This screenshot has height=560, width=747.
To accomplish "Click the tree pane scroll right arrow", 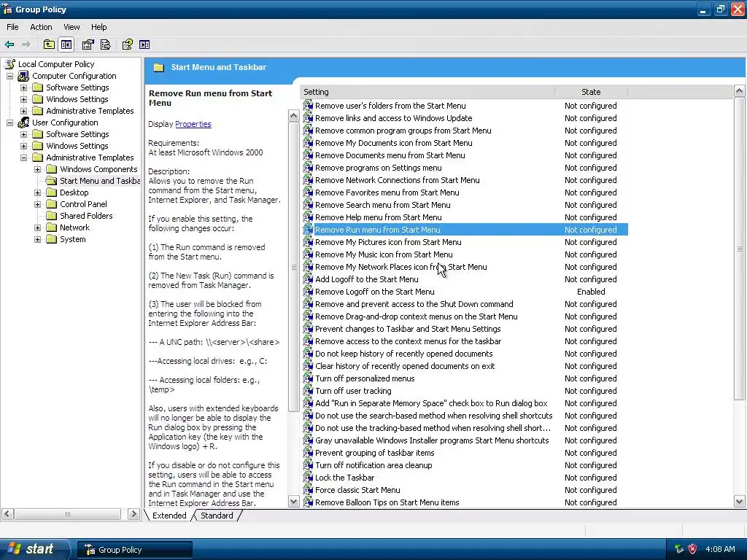I will [133, 514].
